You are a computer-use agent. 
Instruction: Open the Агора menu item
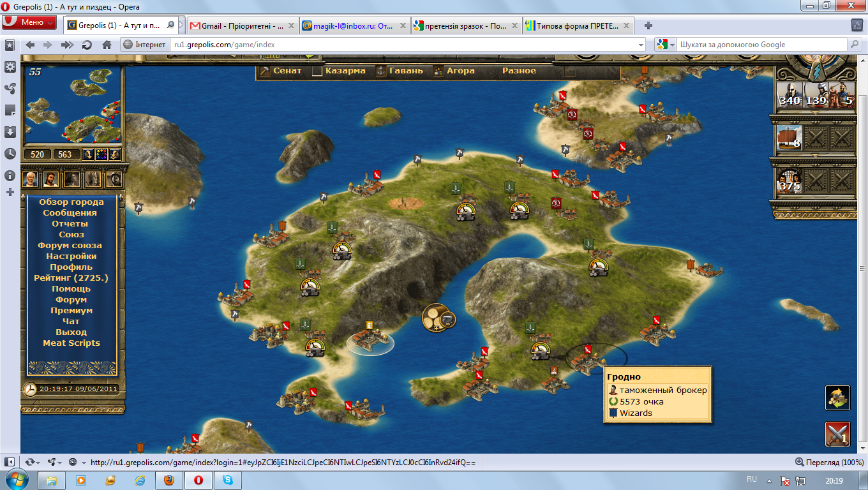point(461,71)
